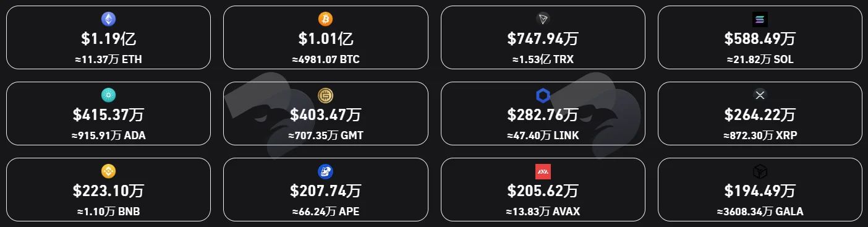This screenshot has height=227, width=868.
Task: Select the XRP logo icon
Action: click(x=760, y=95)
